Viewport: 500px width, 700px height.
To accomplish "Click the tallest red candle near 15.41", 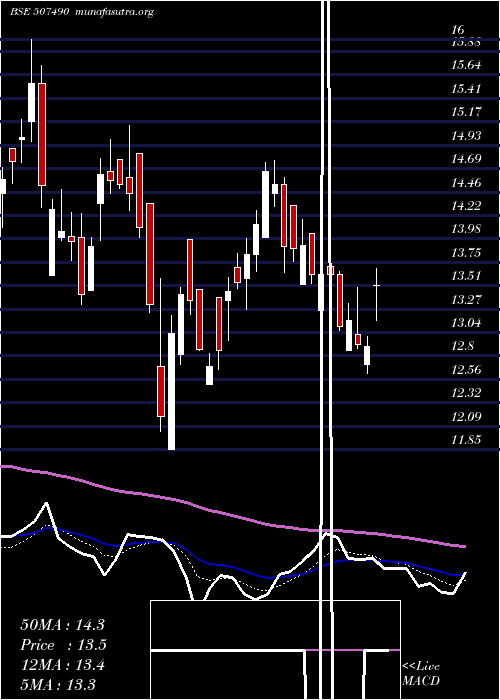I will click(x=42, y=134).
